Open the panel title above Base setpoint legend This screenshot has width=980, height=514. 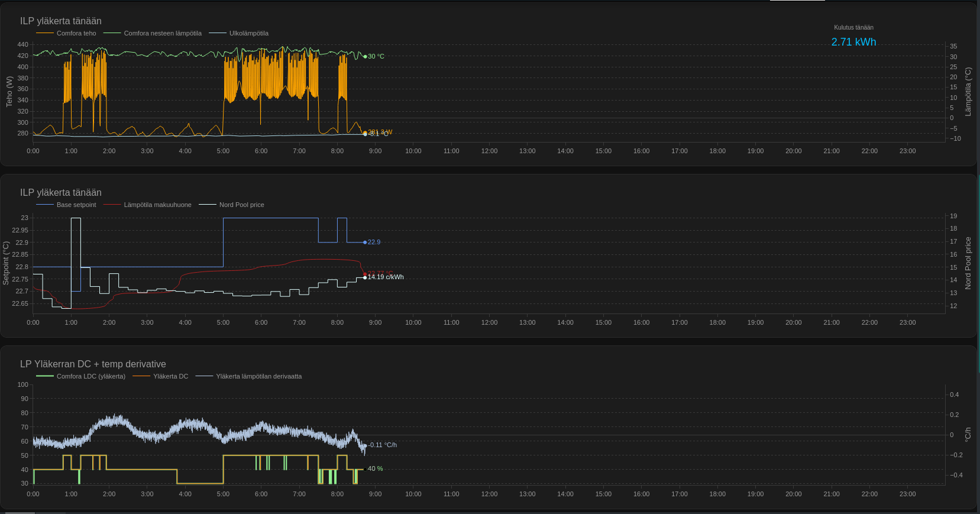(61, 192)
